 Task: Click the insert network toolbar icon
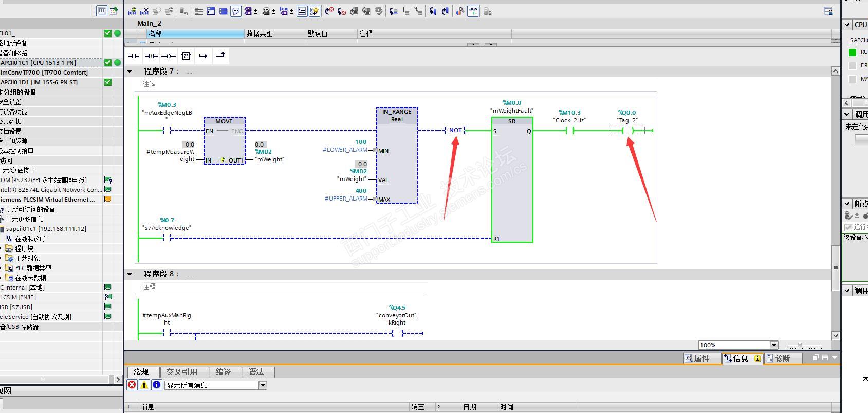pyautogui.click(x=133, y=11)
